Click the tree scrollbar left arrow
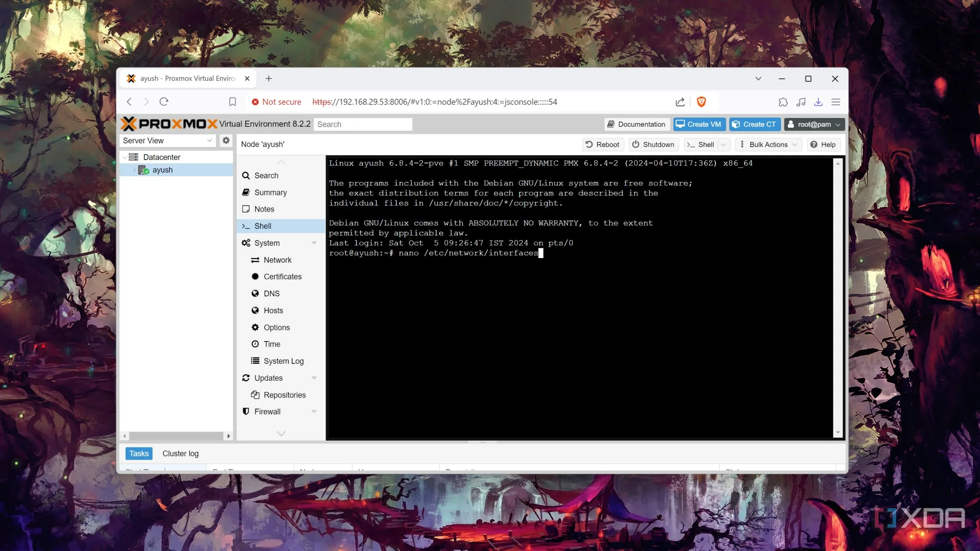Image resolution: width=980 pixels, height=551 pixels. 125,436
